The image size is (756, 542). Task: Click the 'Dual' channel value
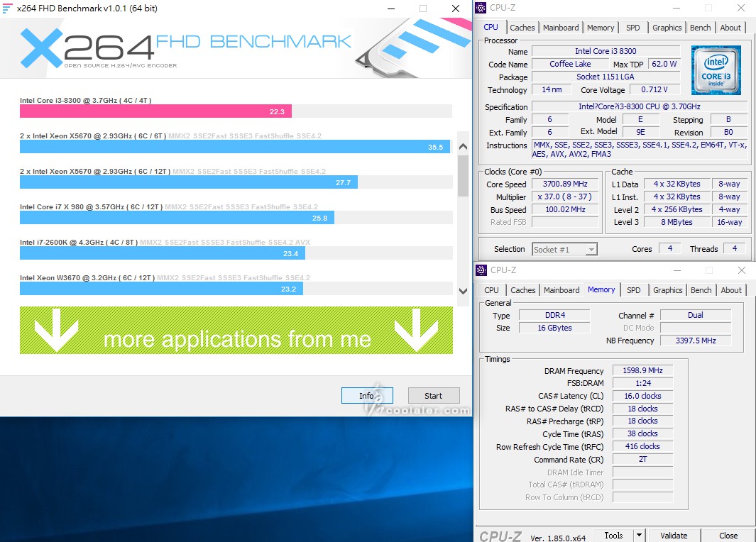coord(695,315)
